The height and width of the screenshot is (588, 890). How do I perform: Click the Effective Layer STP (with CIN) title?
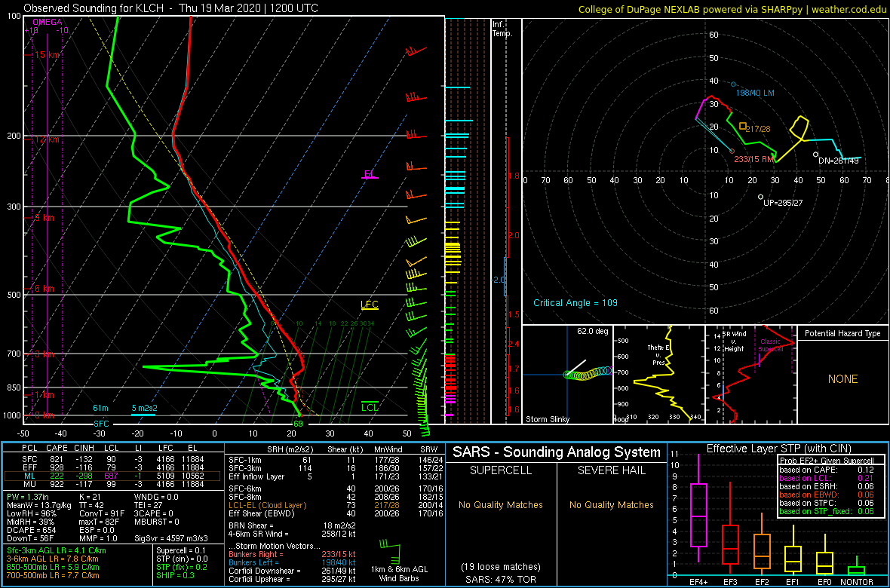[778, 449]
